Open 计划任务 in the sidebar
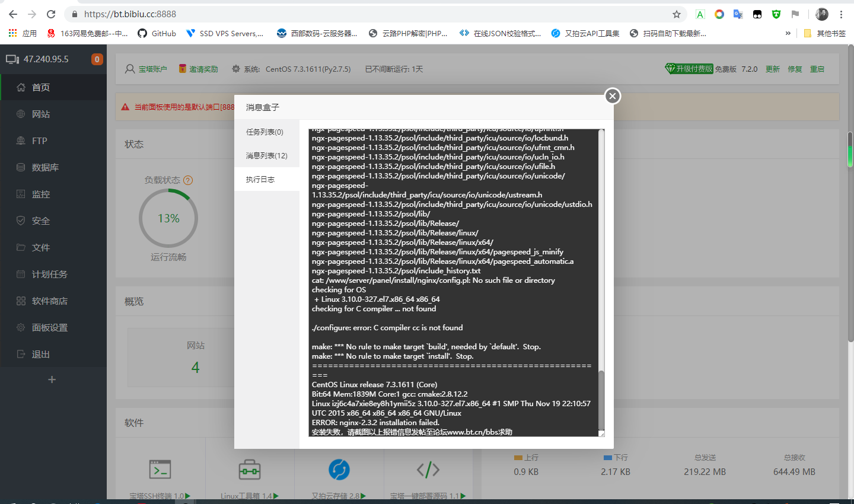 [53, 275]
